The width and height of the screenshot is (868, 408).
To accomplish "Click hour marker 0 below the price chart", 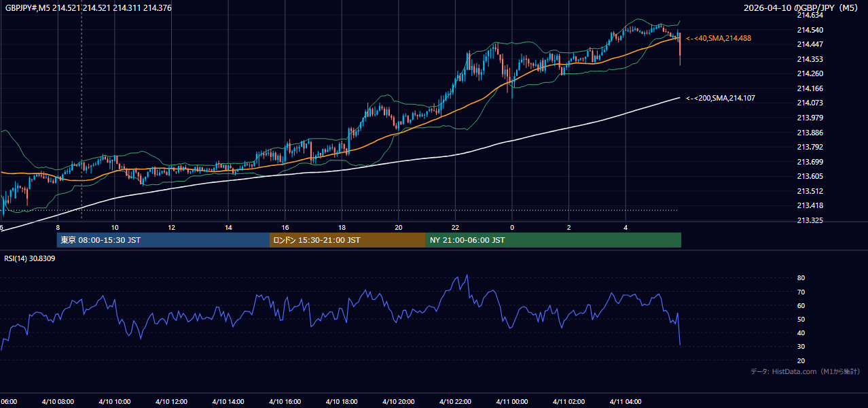I will [x=512, y=228].
